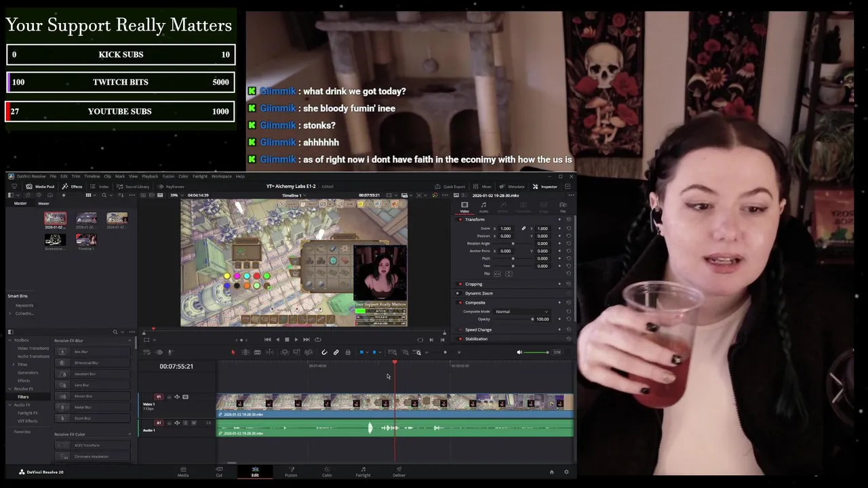The width and height of the screenshot is (868, 488).
Task: Click the Replace Clip tool
Action: click(309, 352)
